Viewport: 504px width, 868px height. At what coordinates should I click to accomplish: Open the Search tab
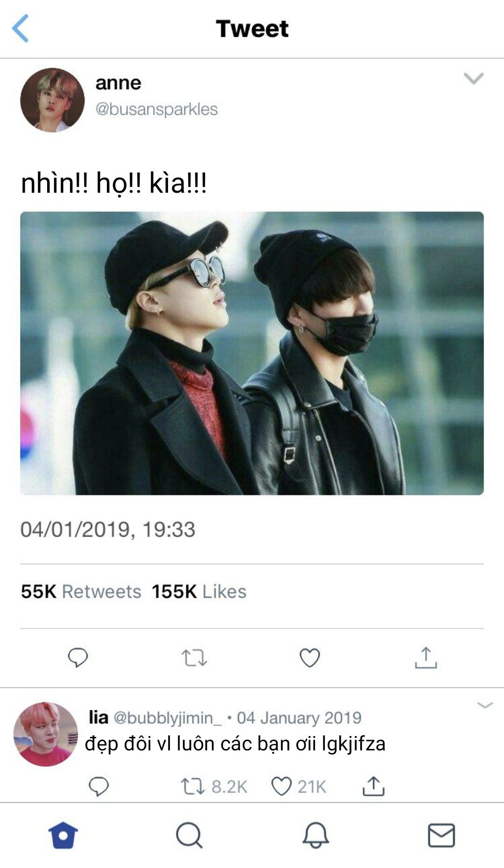(x=189, y=835)
